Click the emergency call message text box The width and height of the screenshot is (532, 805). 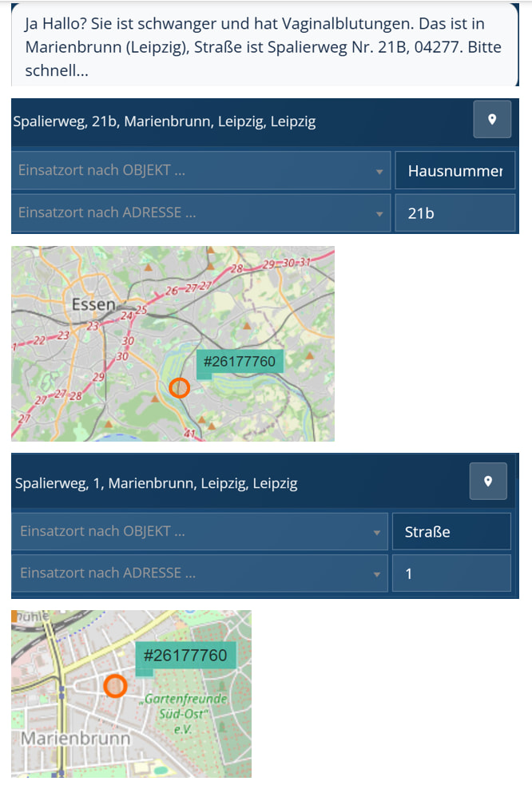coord(265,46)
